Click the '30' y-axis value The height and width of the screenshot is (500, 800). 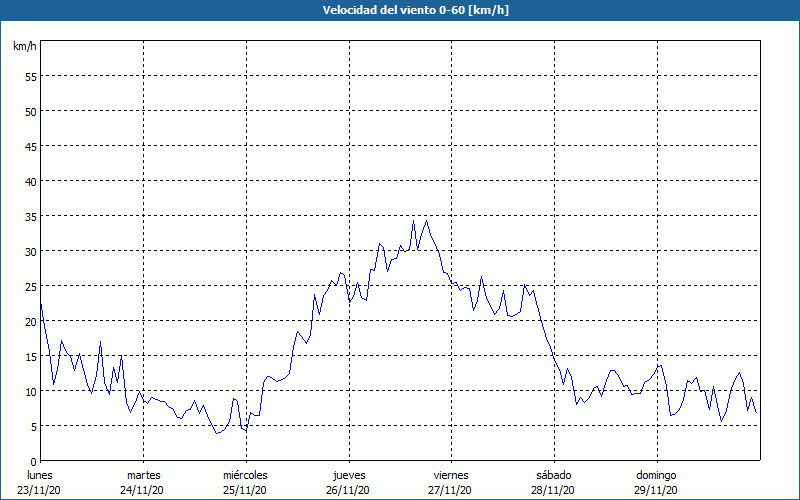31,252
